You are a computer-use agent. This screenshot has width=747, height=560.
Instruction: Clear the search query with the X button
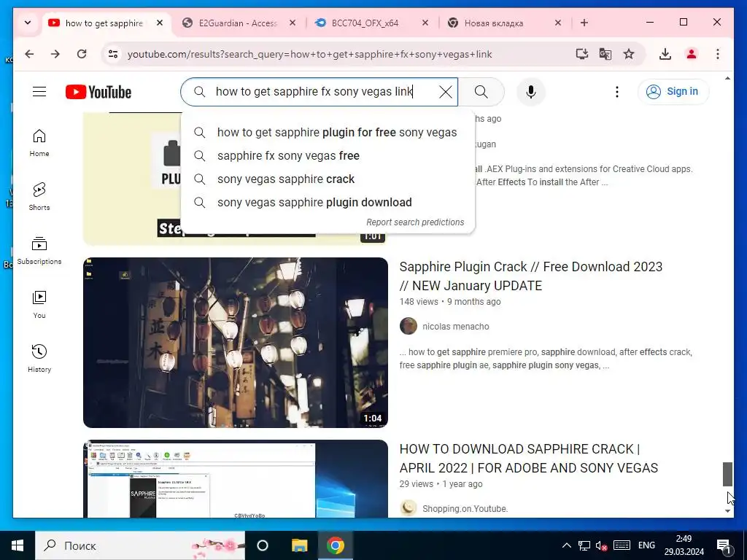[x=446, y=92]
